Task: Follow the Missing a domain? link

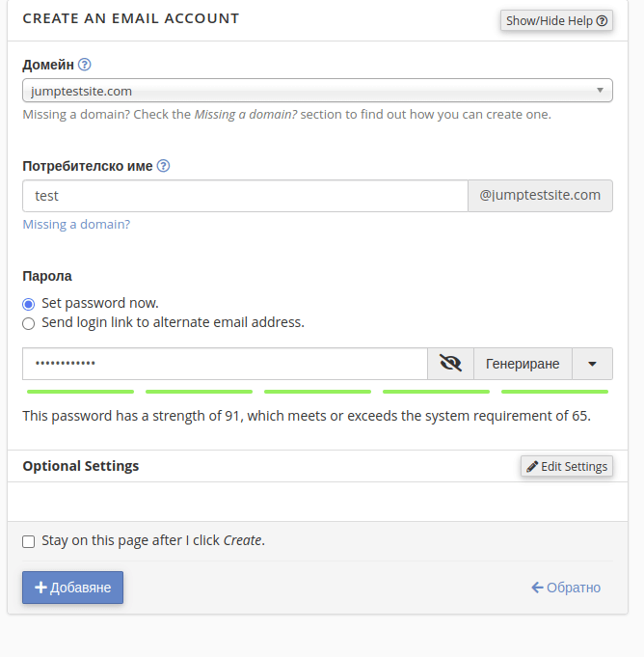Action: click(x=76, y=224)
